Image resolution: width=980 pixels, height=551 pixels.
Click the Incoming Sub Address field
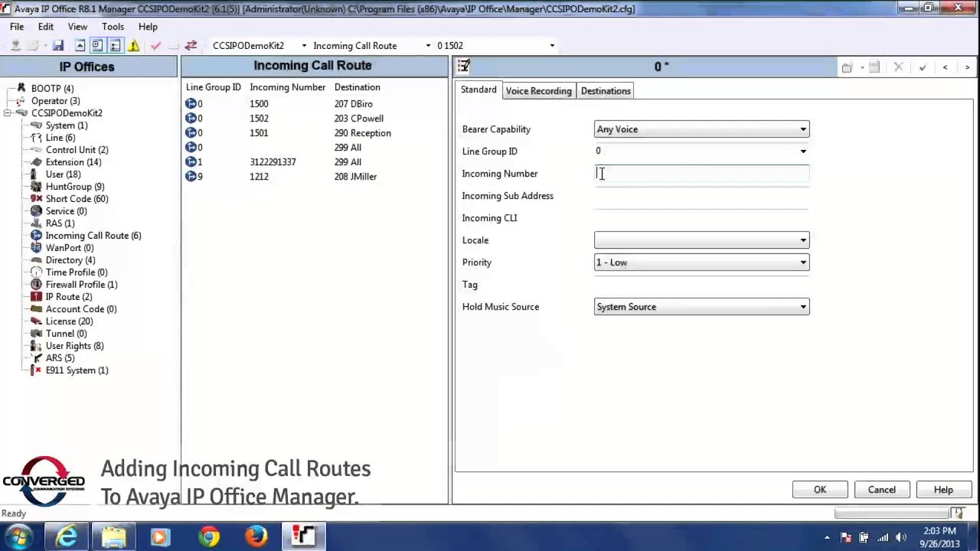click(x=701, y=196)
